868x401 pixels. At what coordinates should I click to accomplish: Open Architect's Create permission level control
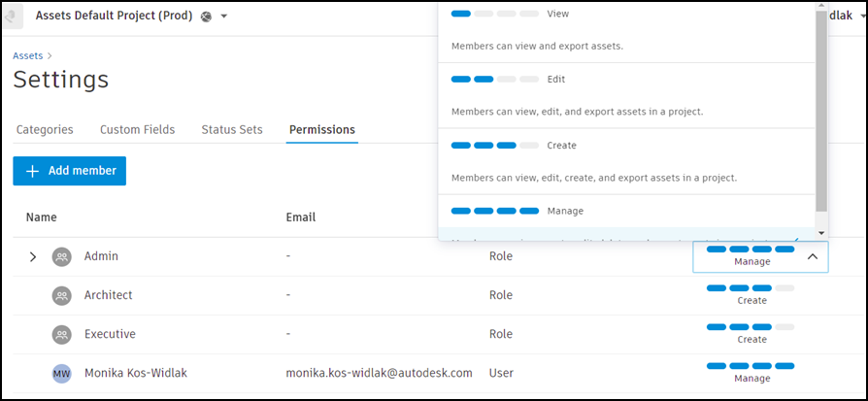click(751, 294)
